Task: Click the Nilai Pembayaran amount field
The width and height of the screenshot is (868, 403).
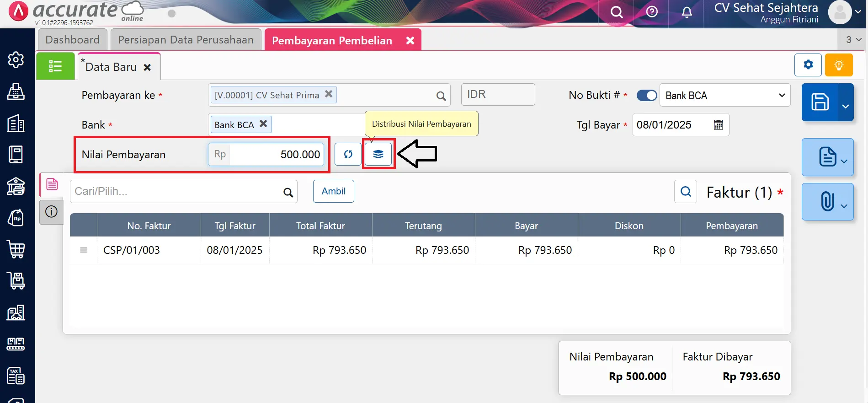Action: tap(266, 154)
